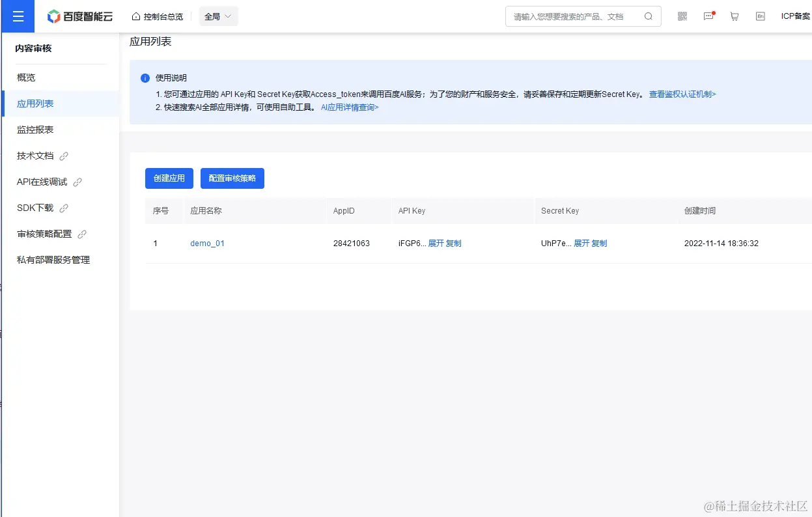Click link icon beside SDK下载

(x=64, y=208)
